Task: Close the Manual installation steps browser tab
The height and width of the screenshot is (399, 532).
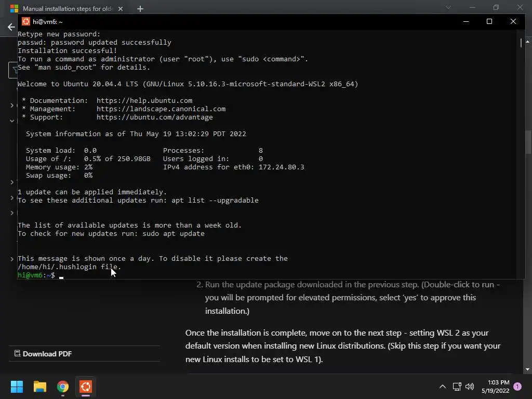Action: [121, 9]
